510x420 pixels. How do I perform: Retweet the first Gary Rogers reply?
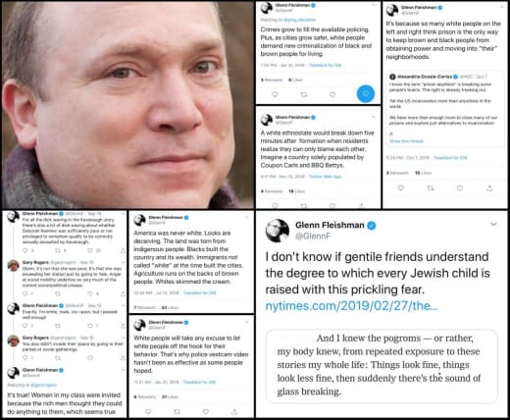[x=58, y=293]
